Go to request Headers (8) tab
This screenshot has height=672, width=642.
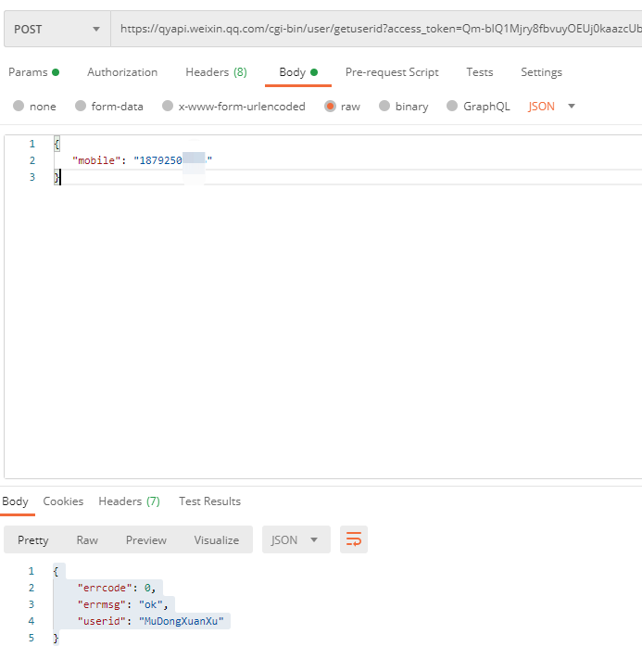pos(216,72)
